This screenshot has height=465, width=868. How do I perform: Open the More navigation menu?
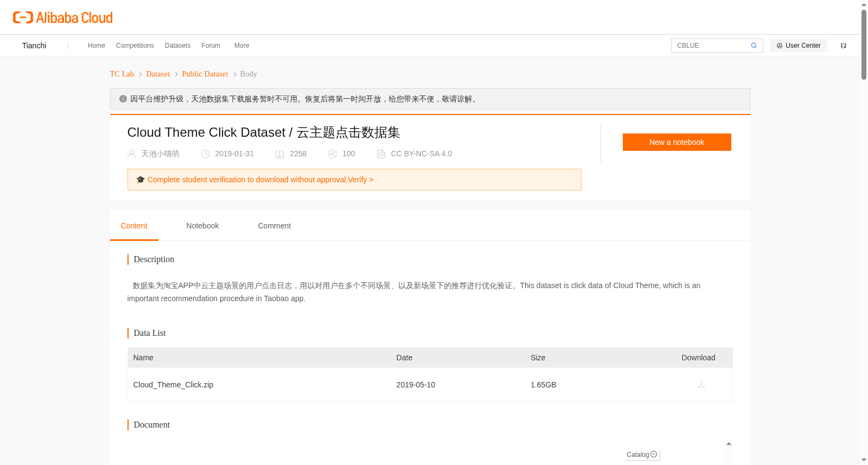(x=241, y=46)
